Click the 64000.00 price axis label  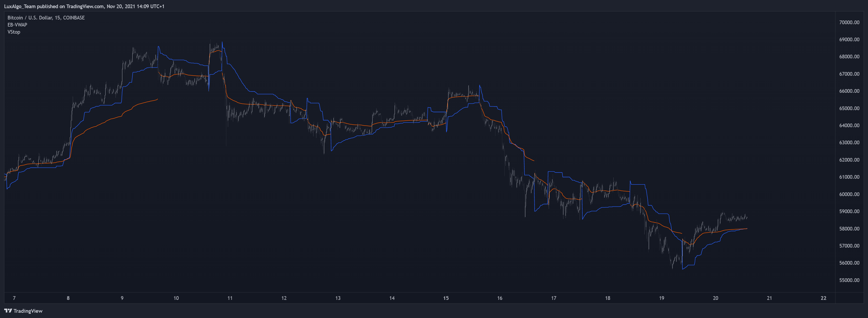(x=849, y=125)
